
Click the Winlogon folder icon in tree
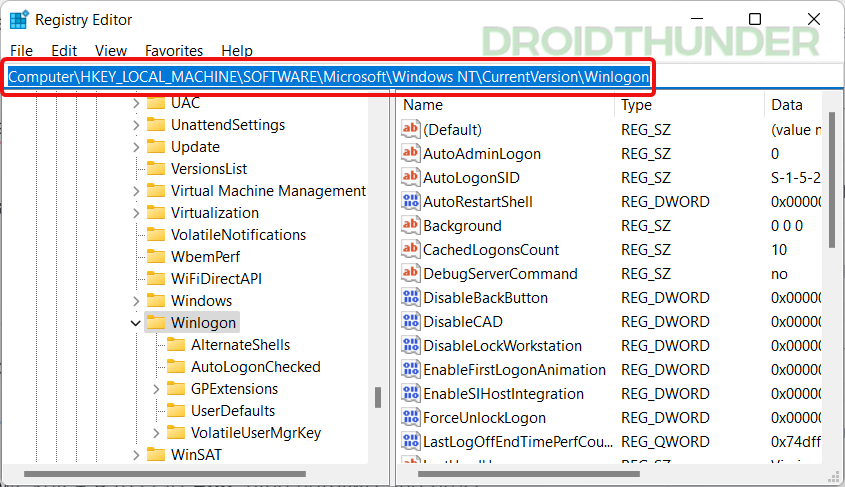155,323
